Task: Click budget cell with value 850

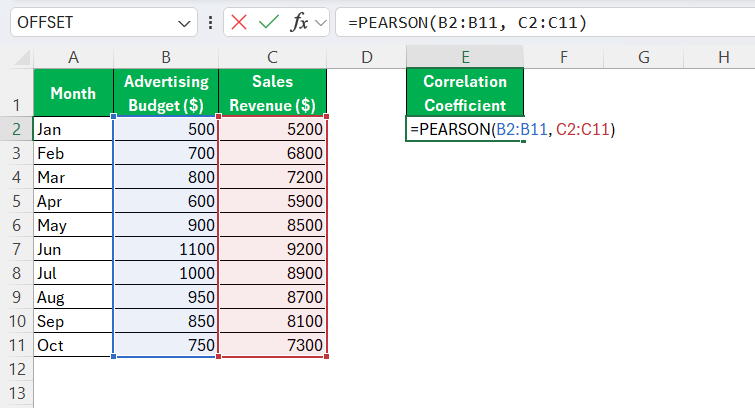Action: pos(166,321)
